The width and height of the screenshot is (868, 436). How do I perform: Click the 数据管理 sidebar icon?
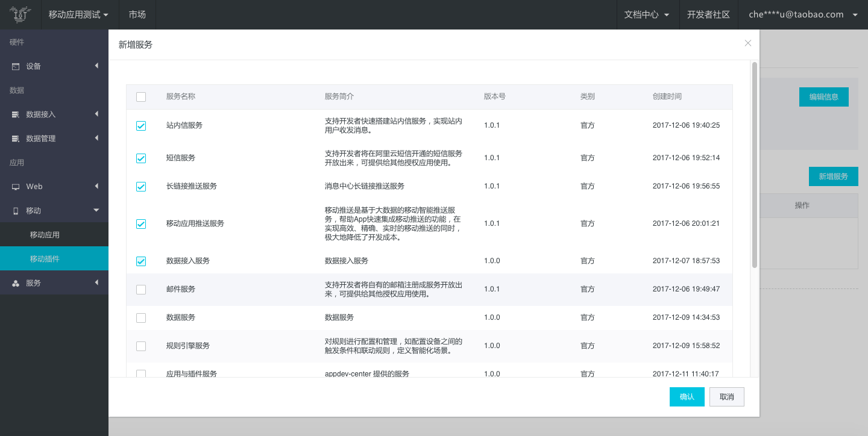coord(16,139)
